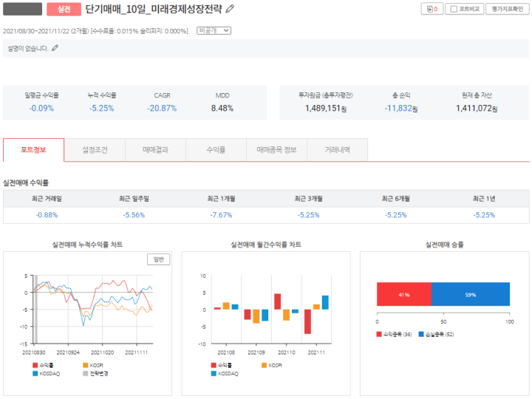Click the date range 2021/08/30~2021/11/22 text
The image size is (532, 399).
coord(36,31)
